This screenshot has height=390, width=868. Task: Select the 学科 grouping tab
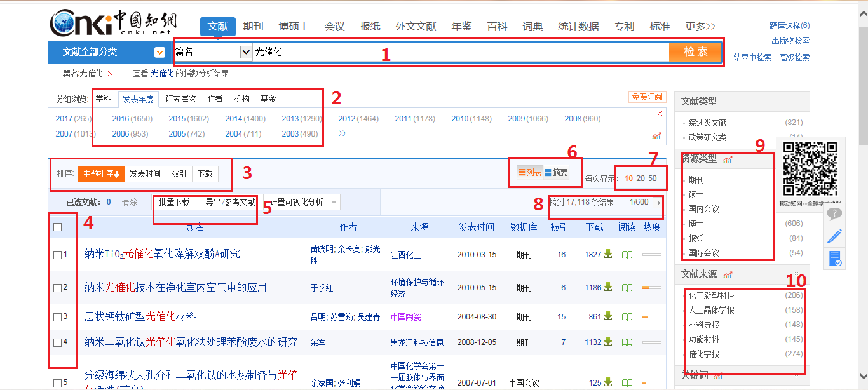coord(103,99)
